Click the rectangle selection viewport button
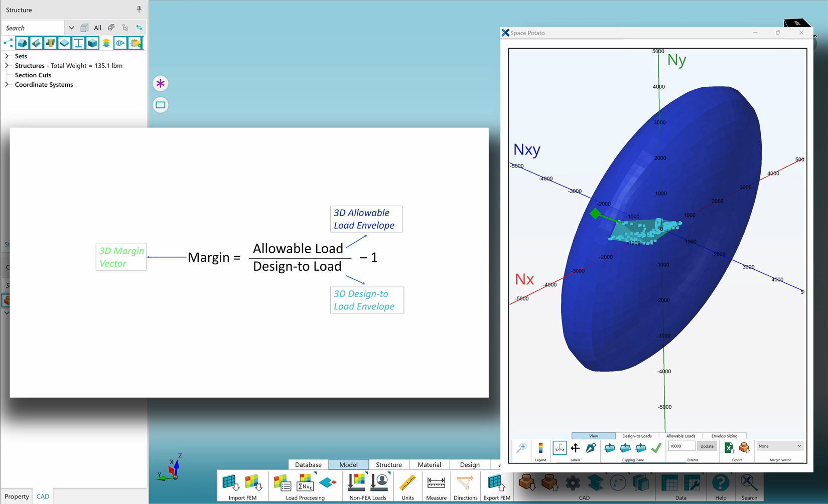 tap(161, 105)
